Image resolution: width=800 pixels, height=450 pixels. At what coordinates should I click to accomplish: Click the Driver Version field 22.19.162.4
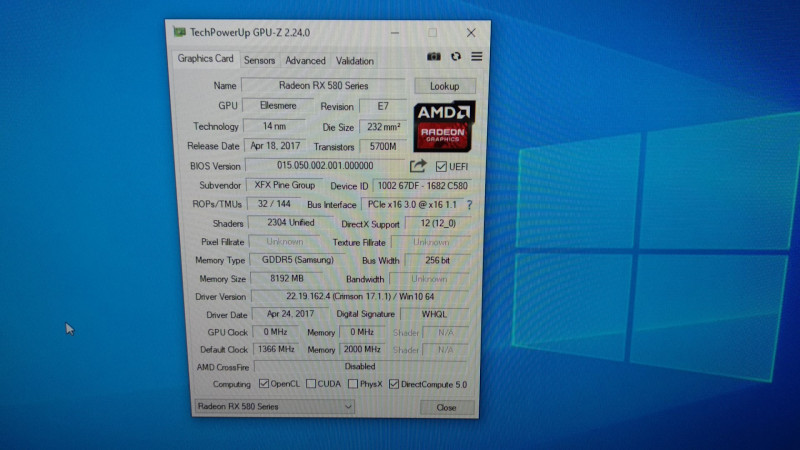click(x=360, y=296)
